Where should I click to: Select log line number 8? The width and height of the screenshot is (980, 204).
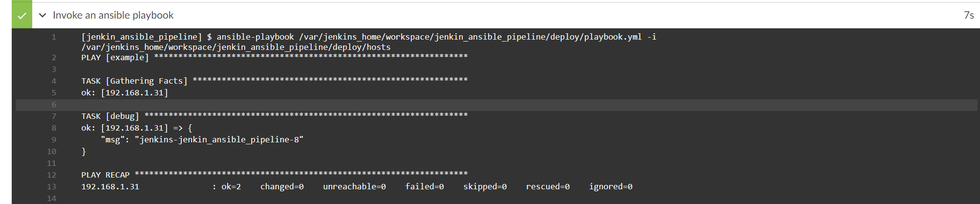click(x=54, y=128)
